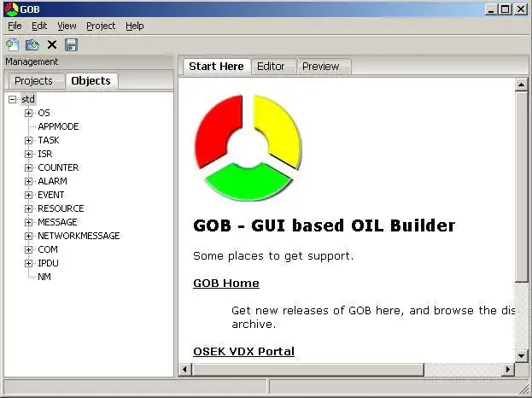
Task: Click the GOB - GUI based OIL Builder heading
Action: tap(324, 225)
